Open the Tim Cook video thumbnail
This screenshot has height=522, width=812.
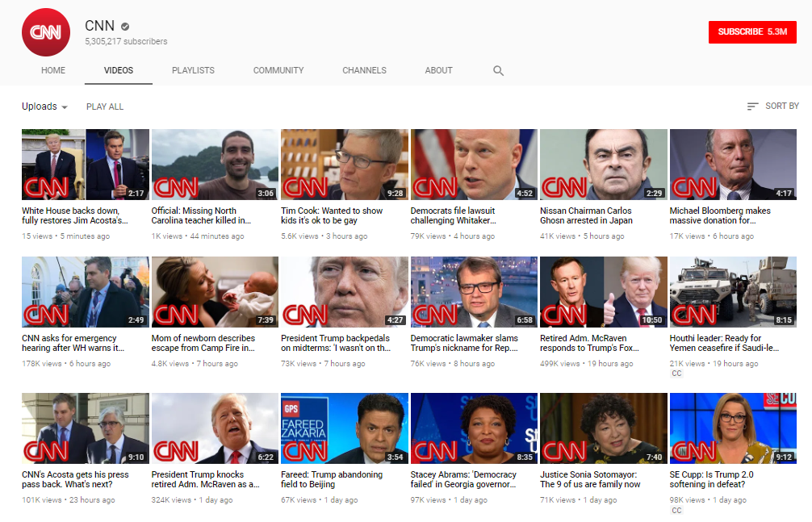[x=344, y=165]
